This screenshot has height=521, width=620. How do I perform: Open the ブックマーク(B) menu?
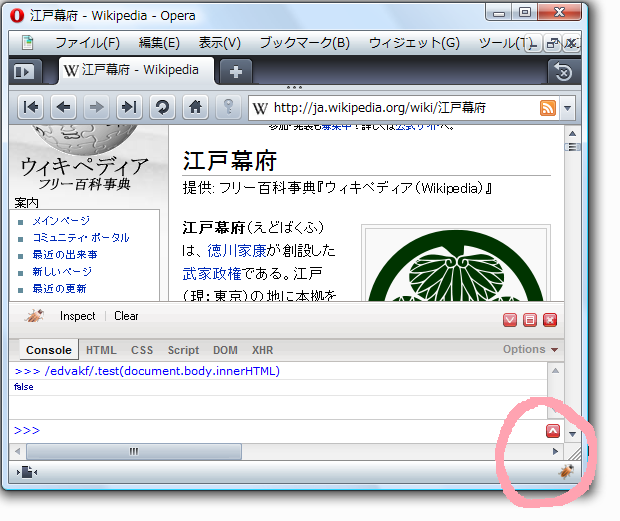tap(304, 42)
